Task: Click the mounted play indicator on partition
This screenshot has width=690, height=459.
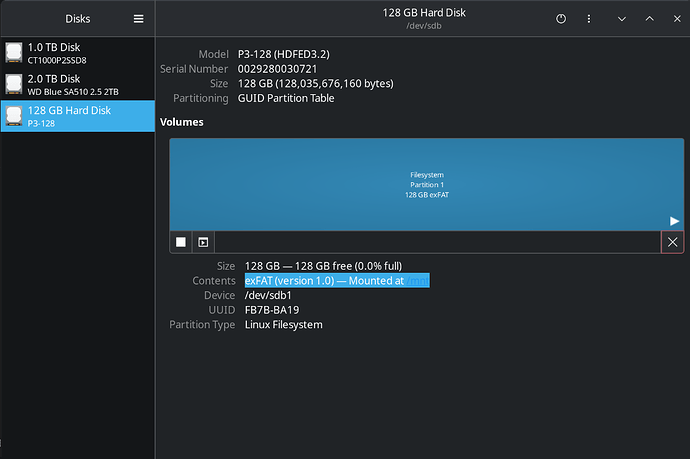Action: click(x=673, y=221)
